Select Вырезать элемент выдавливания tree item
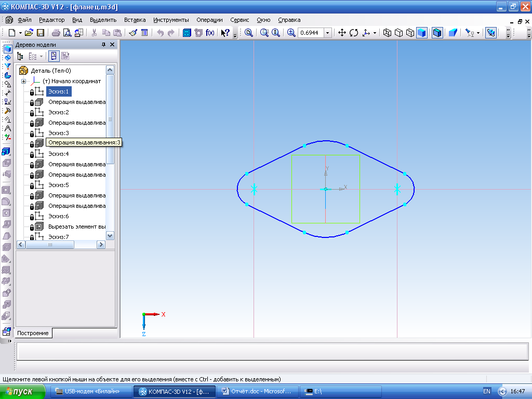This screenshot has width=532, height=399. [77, 227]
